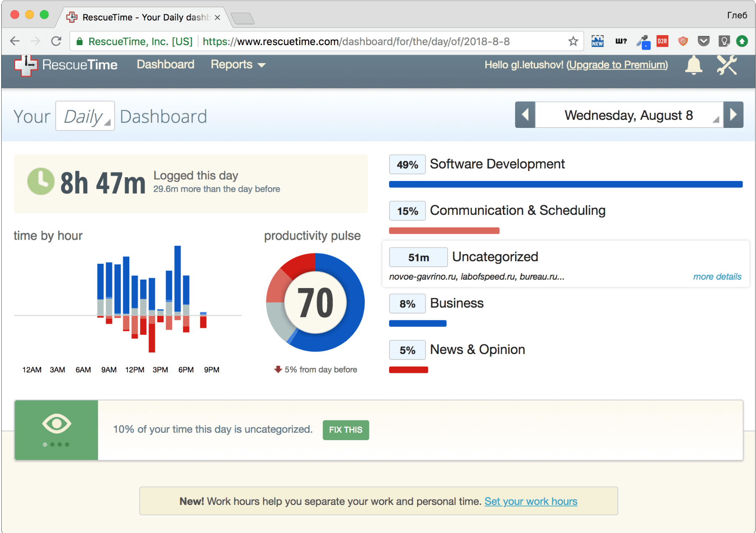Reload the page
The height and width of the screenshot is (533, 756).
click(56, 41)
